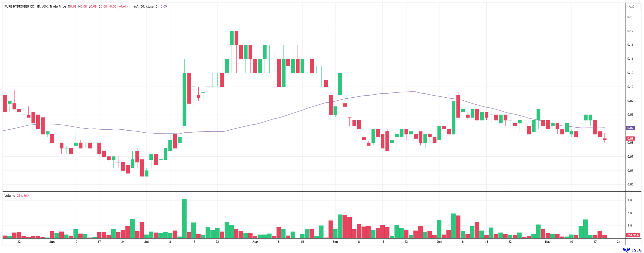This screenshot has height=253, width=644.
Task: Click the tall green candle reaching 0.12
Action: (232, 38)
